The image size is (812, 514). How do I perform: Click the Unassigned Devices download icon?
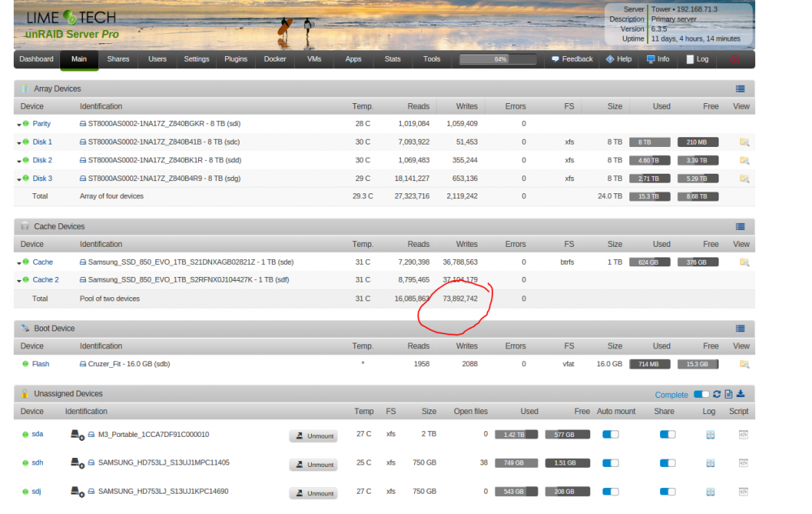pos(741,394)
